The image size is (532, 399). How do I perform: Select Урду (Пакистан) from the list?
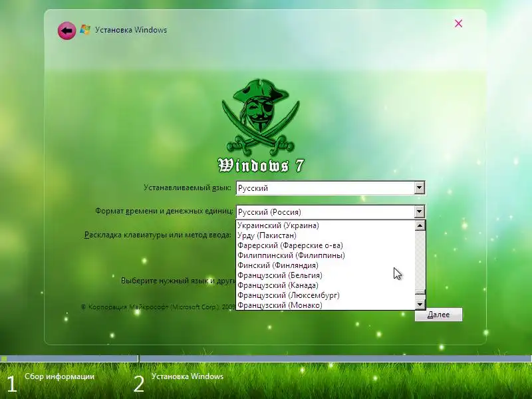(x=325, y=235)
